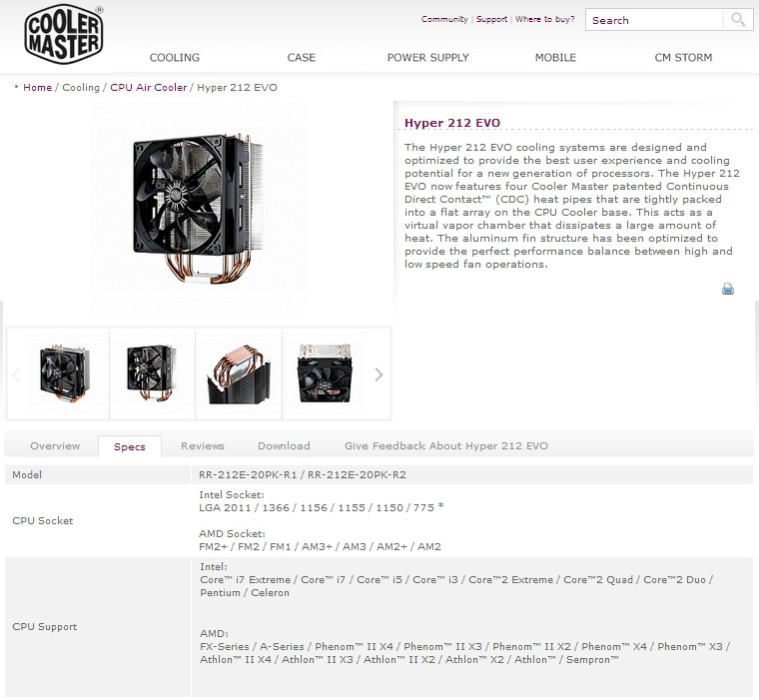Image resolution: width=759 pixels, height=700 pixels.
Task: Open the MOBILE menu
Action: coord(555,58)
